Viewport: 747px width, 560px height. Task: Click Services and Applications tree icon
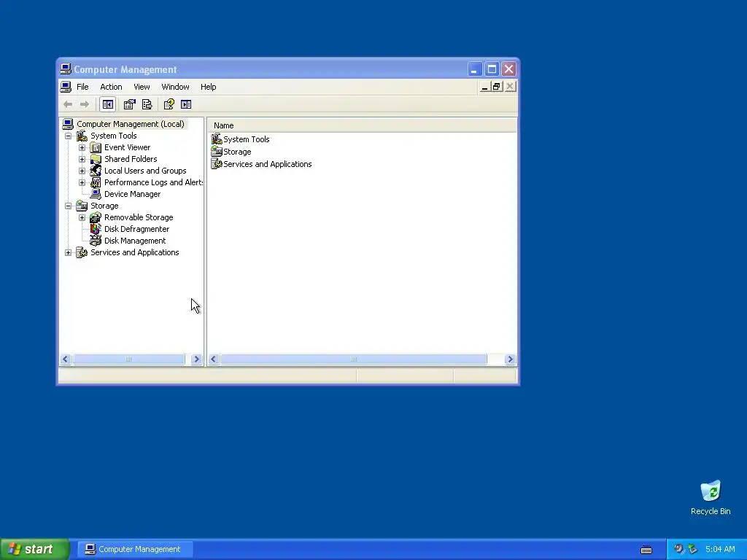[82, 252]
